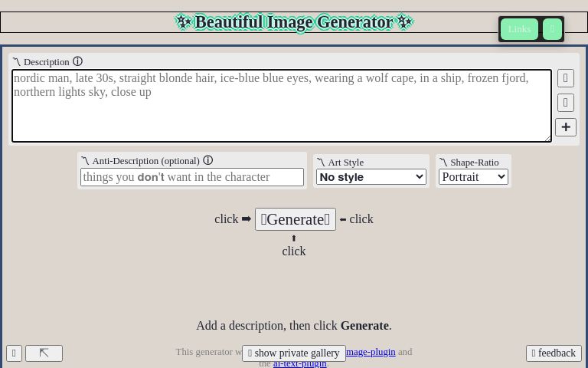Viewport: 588px width, 368px height.
Task: Open the Links menu
Action: pos(519,29)
